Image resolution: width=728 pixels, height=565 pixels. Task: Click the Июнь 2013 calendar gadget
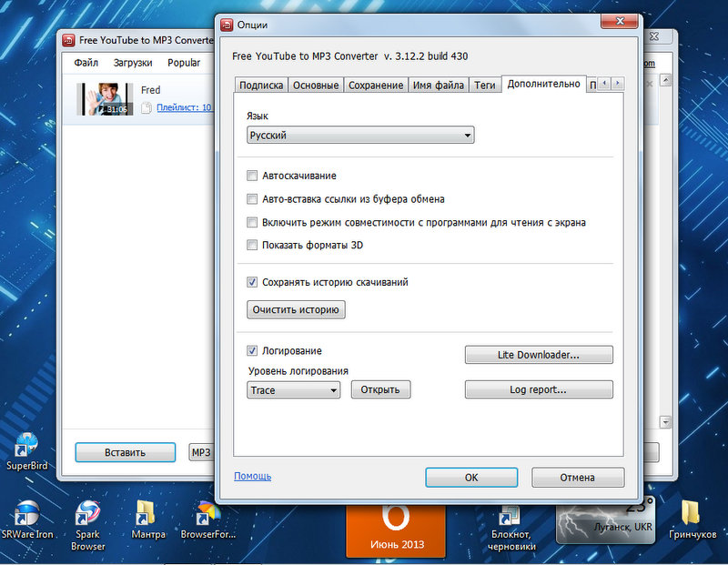pyautogui.click(x=396, y=530)
